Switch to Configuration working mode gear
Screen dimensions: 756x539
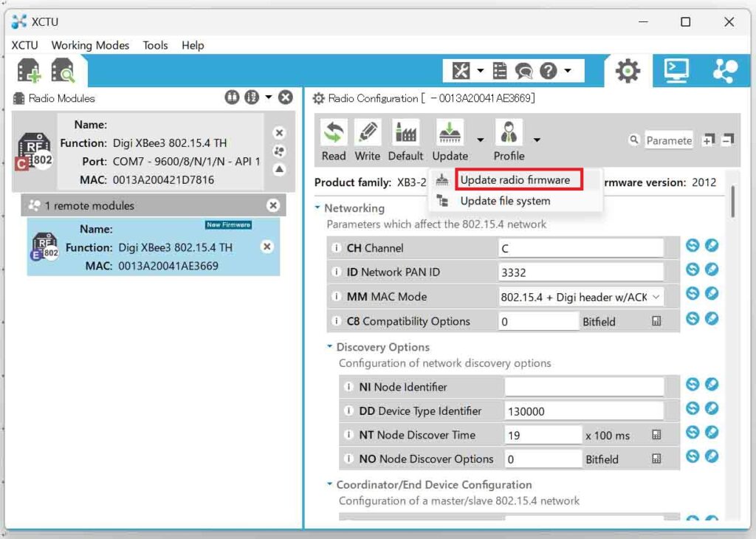point(628,71)
